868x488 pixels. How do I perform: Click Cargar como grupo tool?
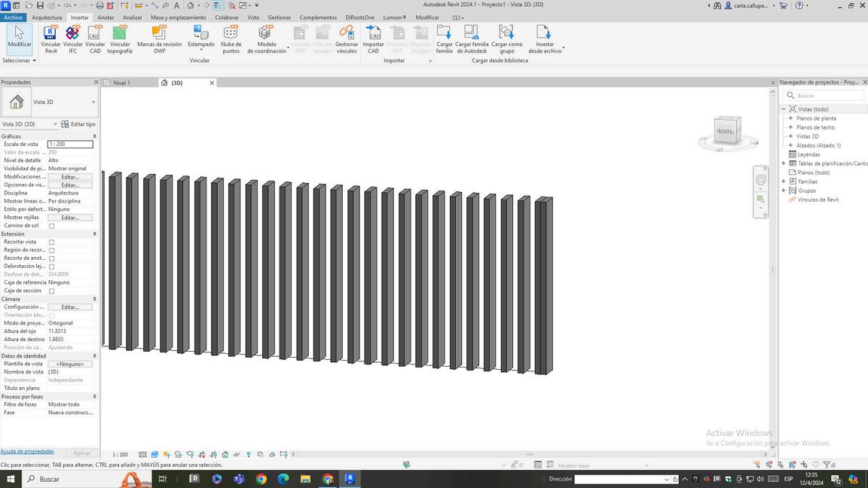[506, 39]
